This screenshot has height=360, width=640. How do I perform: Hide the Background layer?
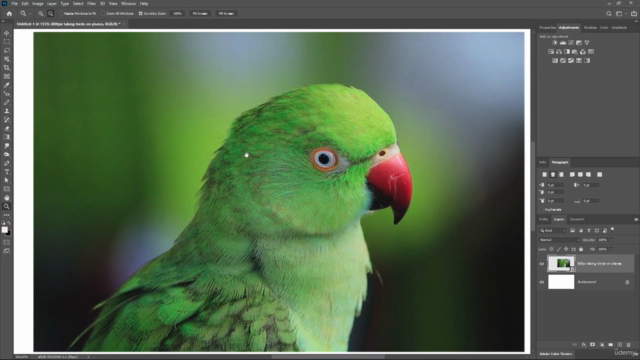coord(542,282)
